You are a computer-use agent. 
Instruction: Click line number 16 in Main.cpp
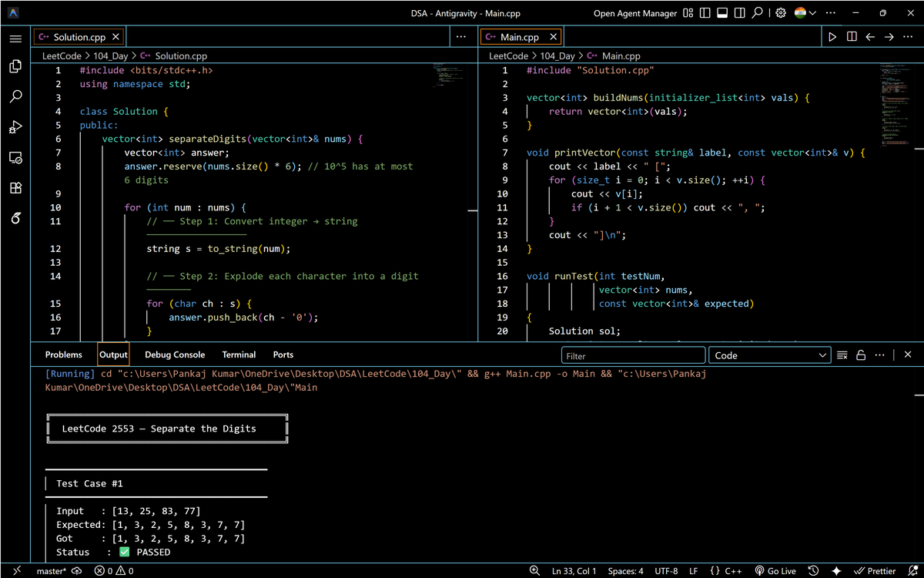point(502,276)
